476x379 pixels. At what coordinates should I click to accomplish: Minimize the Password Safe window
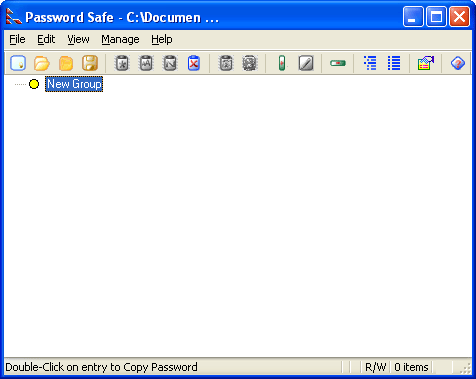pos(413,17)
